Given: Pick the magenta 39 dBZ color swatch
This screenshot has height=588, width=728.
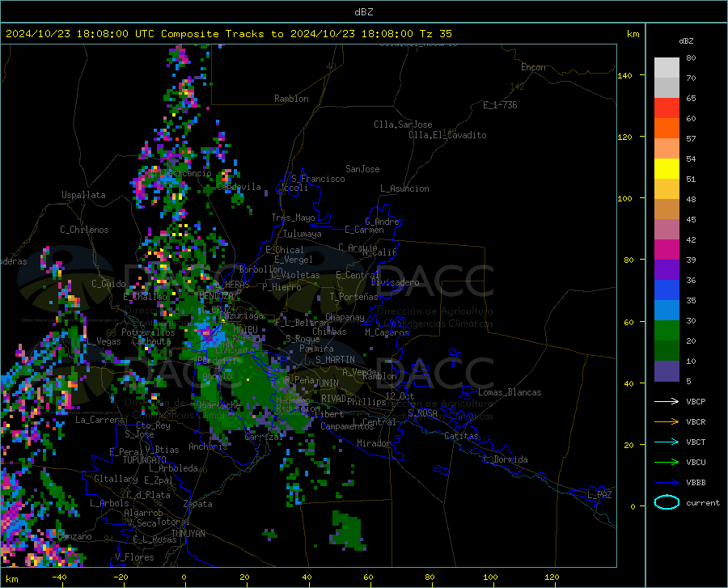Looking at the screenshot, I should [x=667, y=250].
